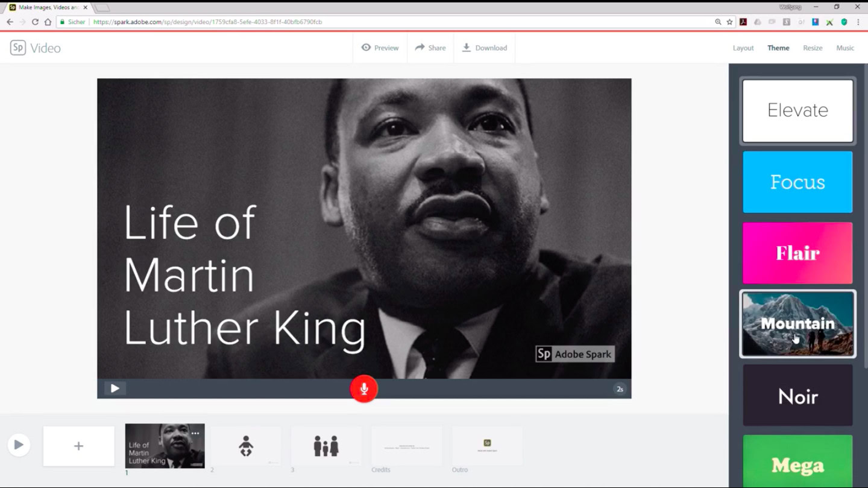Bookmark page with the star icon
The image size is (868, 488).
coord(729,22)
